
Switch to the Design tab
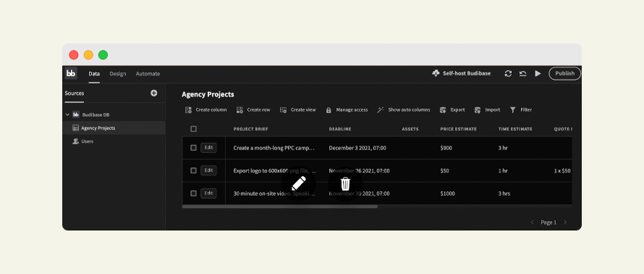pyautogui.click(x=118, y=74)
